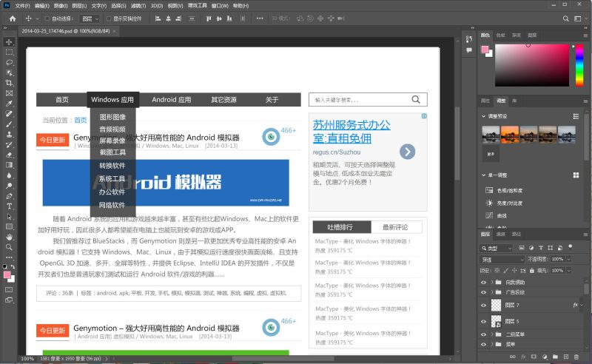Select the Gradient tool

(x=9, y=165)
